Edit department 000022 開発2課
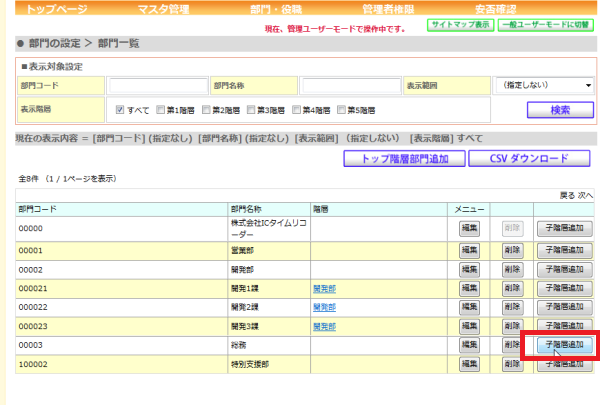The width and height of the screenshot is (600, 405). click(x=469, y=307)
